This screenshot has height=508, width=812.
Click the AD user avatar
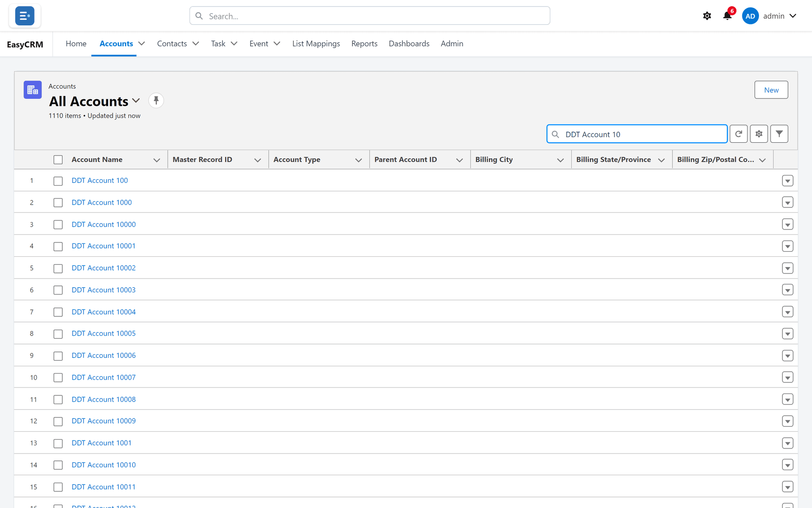coord(750,16)
